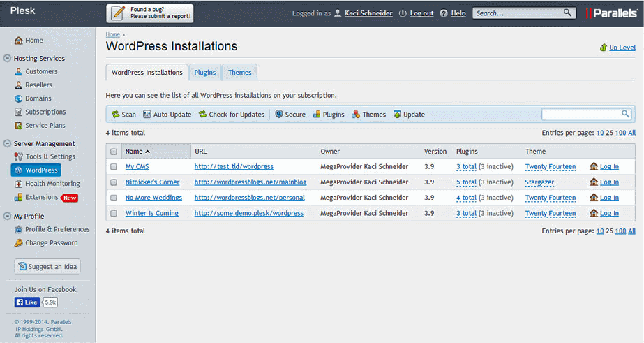Click the Update toolbar button
This screenshot has height=343, width=644.
(409, 115)
